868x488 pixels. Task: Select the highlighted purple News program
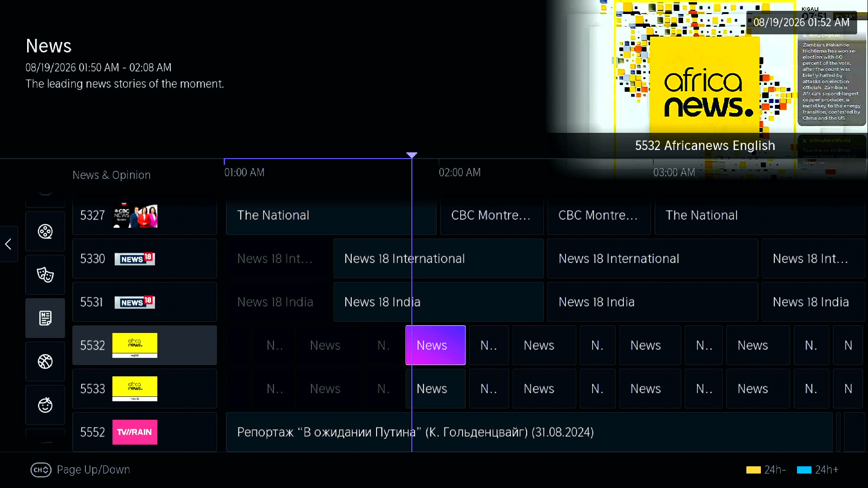click(435, 345)
